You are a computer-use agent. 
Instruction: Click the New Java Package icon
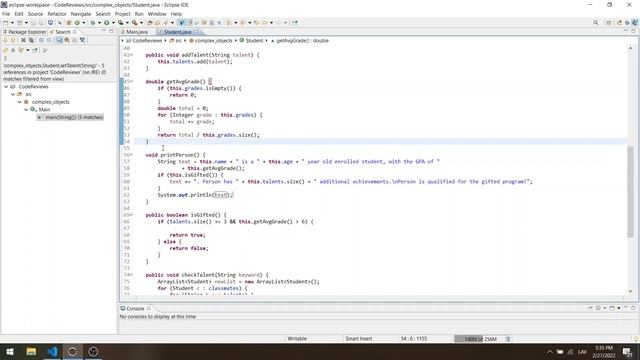[69, 23]
